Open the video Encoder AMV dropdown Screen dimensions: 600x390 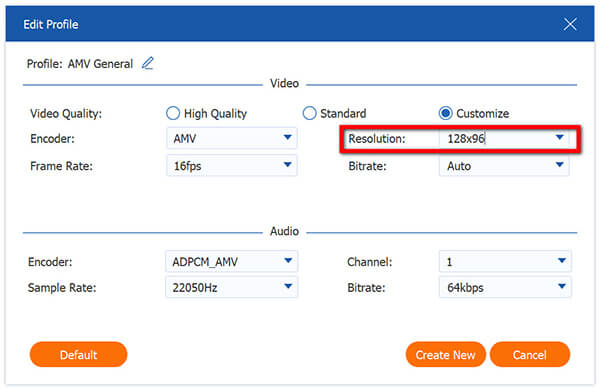232,138
